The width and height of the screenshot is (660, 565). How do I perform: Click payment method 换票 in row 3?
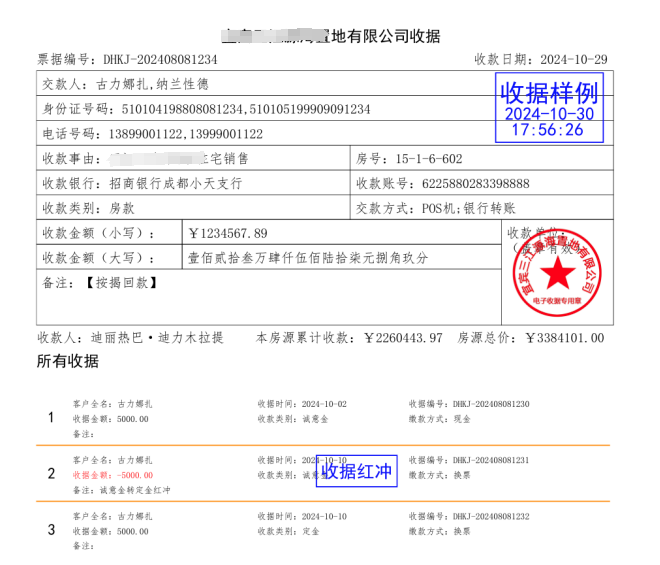coord(462,532)
